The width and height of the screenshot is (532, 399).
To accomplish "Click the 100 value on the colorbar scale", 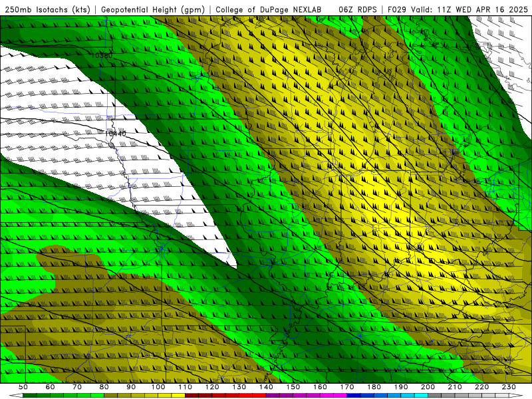I will tap(158, 387).
